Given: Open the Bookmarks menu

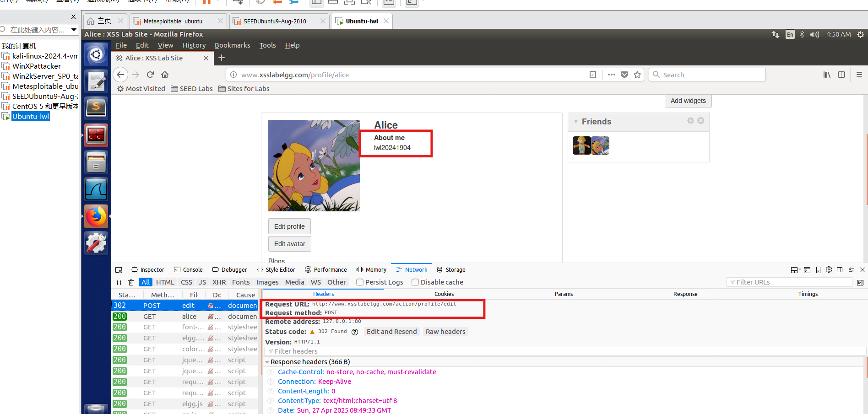Looking at the screenshot, I should click(233, 45).
